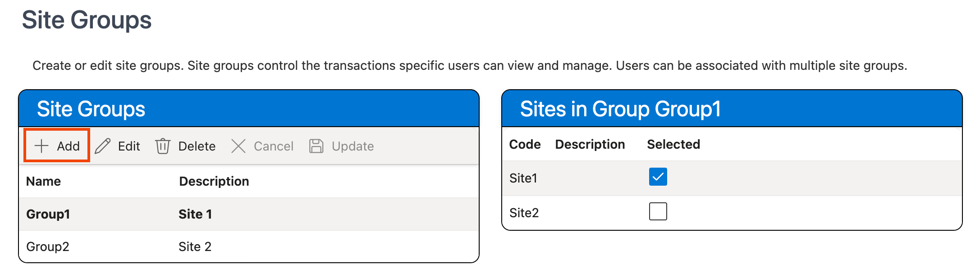Select the Group2 row name
This screenshot has width=980, height=274.
pos(48,247)
